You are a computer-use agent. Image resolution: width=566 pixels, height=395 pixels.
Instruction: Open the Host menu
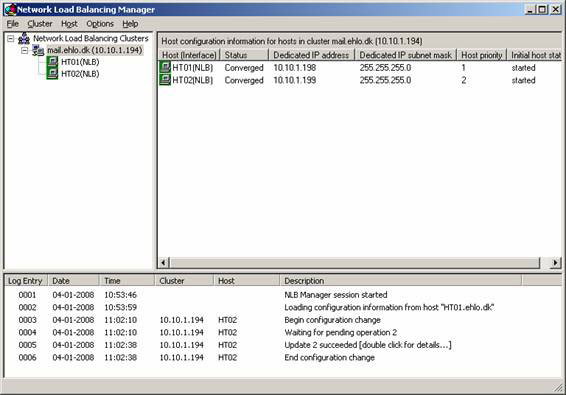[69, 24]
